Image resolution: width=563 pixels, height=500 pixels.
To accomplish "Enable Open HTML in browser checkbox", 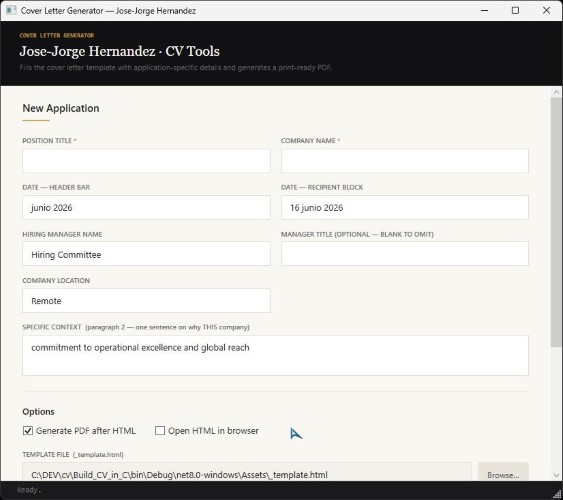I will 160,431.
